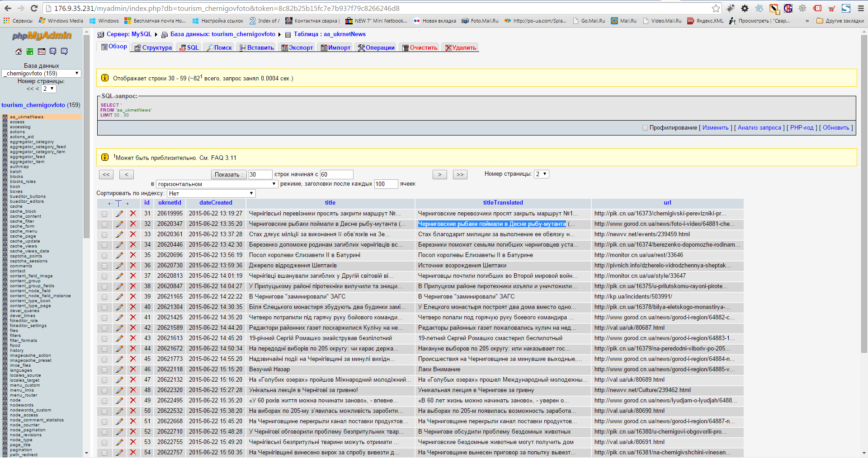This screenshot has height=458, width=868.
Task: Open the Номер страницы dropdown above table
Action: click(542, 174)
